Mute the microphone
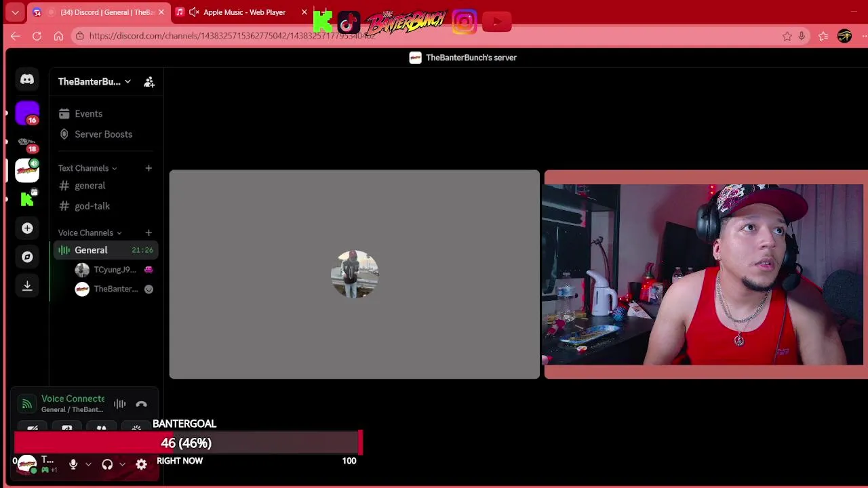 coord(73,464)
